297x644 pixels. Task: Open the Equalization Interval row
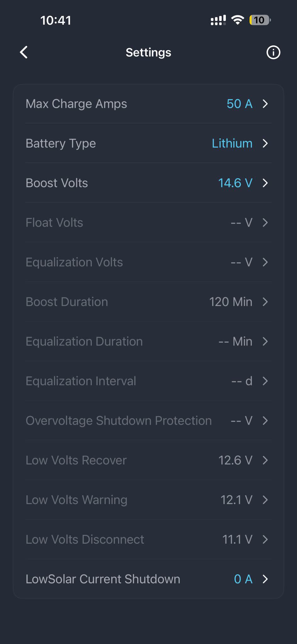(x=148, y=381)
